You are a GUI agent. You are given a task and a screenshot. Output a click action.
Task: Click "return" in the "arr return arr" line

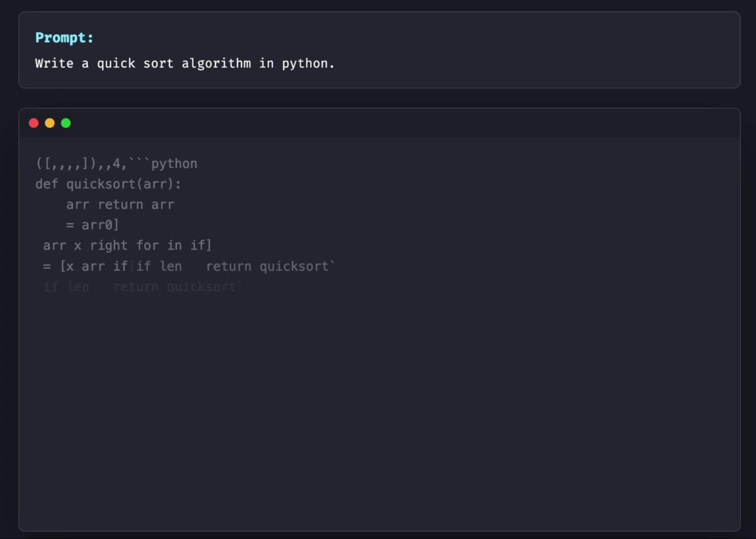120,204
